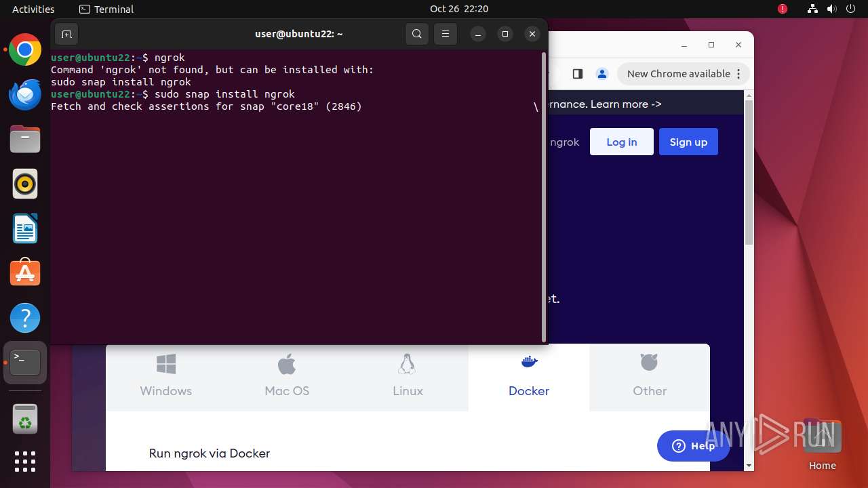Open the Activities overview
The width and height of the screenshot is (868, 488).
[33, 9]
